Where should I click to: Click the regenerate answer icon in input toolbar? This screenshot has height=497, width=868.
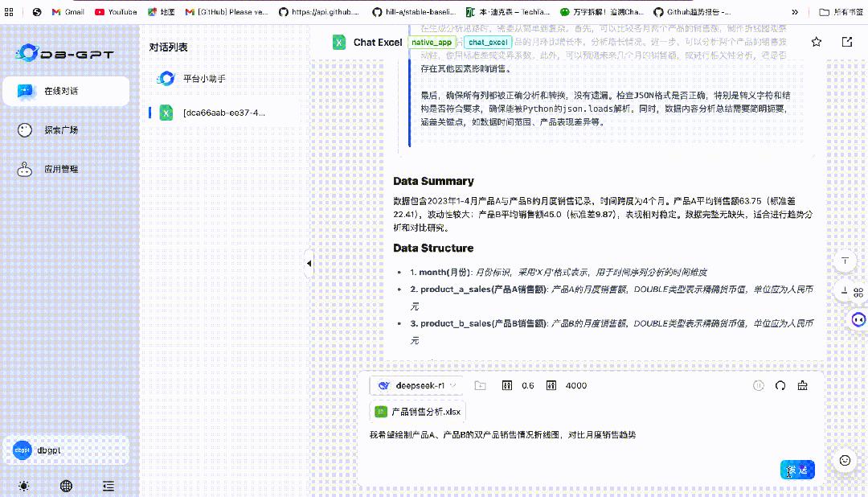[x=780, y=385]
